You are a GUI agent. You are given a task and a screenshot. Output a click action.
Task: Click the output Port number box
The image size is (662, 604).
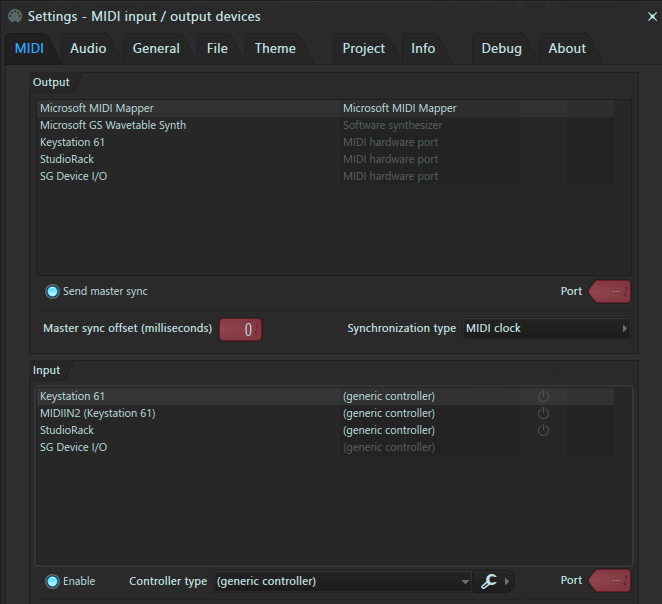point(611,292)
